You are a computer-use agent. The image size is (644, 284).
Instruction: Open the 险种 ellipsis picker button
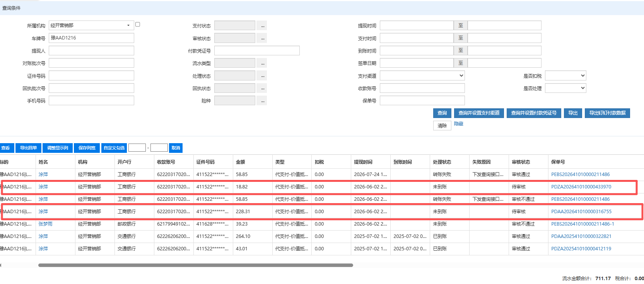click(263, 101)
